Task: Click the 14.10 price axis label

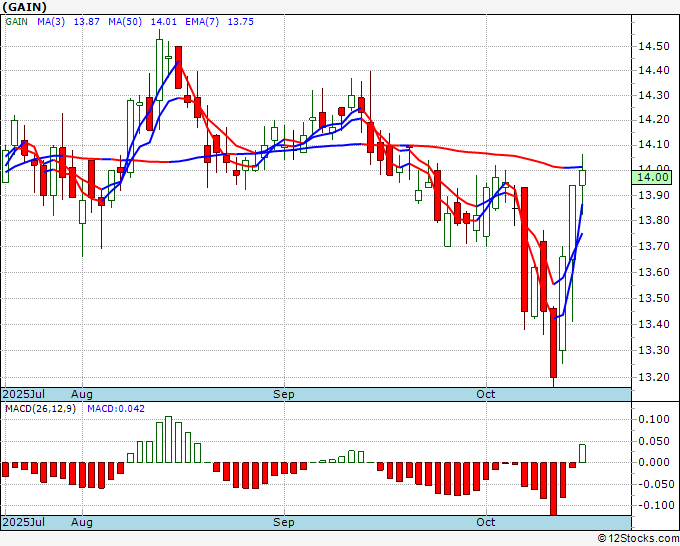Action: (654, 144)
